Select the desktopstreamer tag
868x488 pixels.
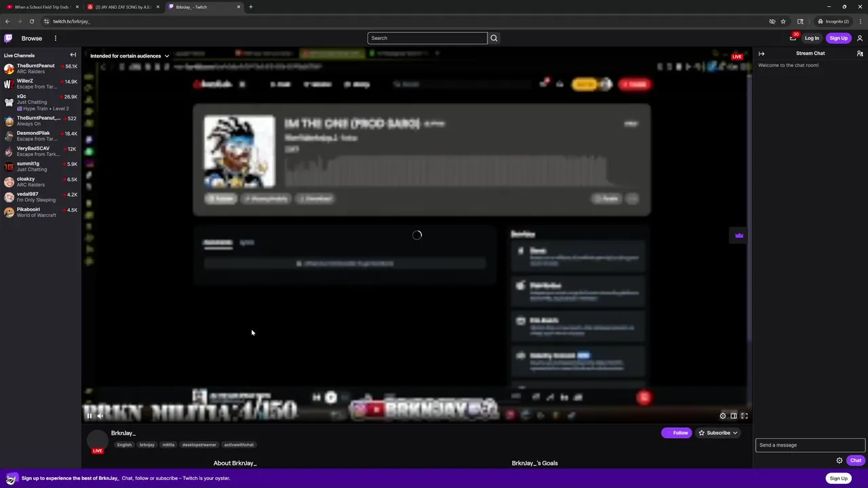click(199, 445)
